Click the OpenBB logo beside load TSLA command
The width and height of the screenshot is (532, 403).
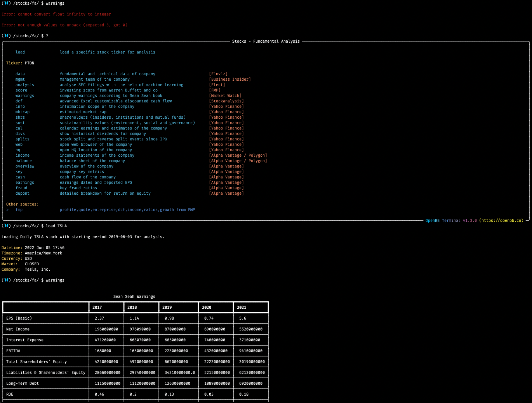pos(7,226)
